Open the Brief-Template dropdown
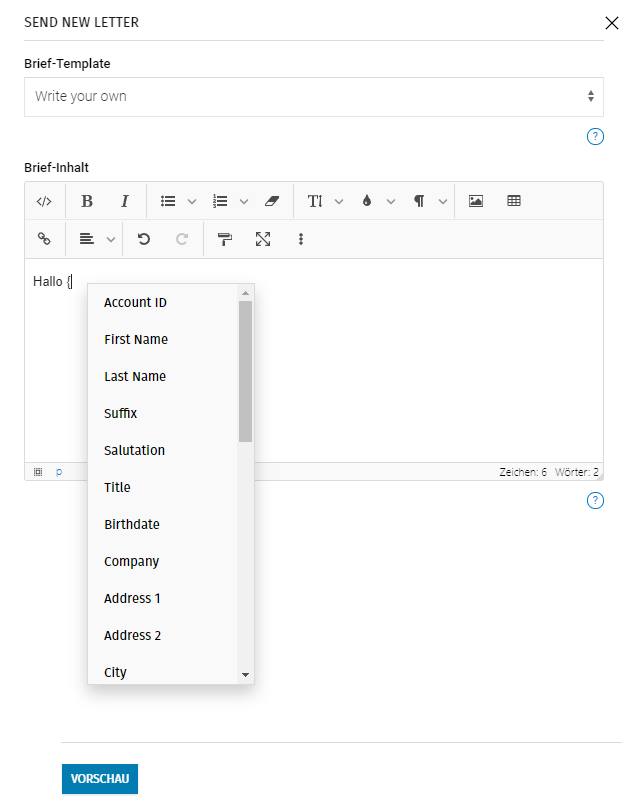Screen dimensions: 622x802 tap(313, 97)
